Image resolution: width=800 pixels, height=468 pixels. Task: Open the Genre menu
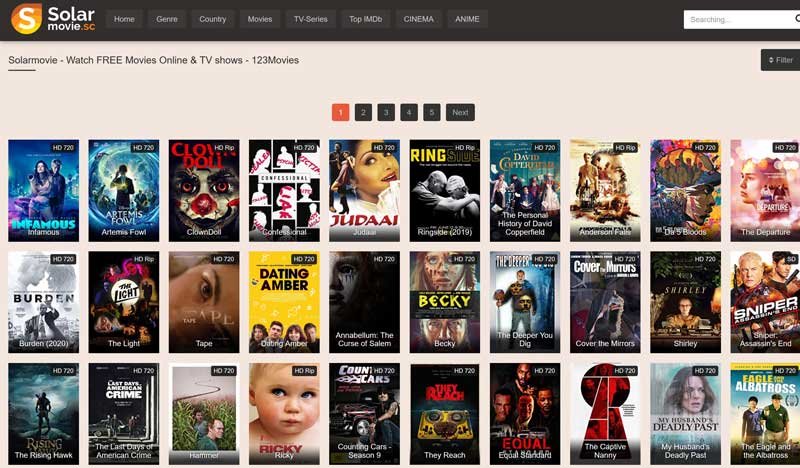[167, 19]
